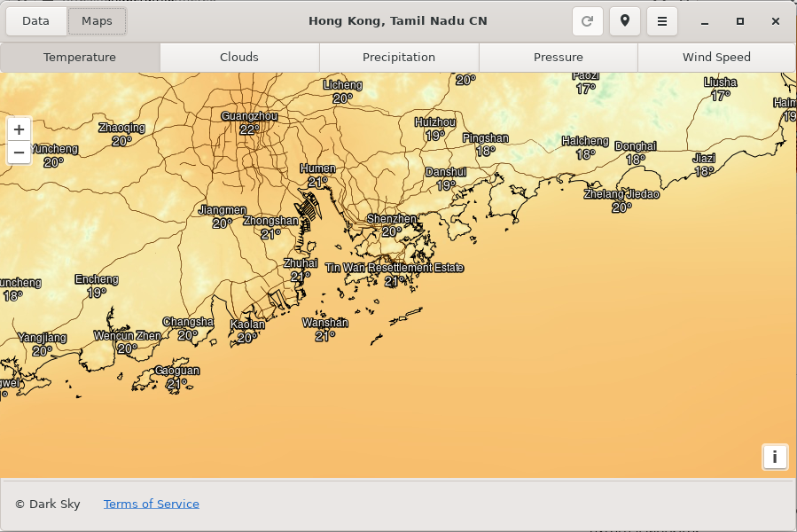Keep Maps view active by clicking Maps
Image resolution: width=797 pixels, height=532 pixels.
[x=97, y=20]
